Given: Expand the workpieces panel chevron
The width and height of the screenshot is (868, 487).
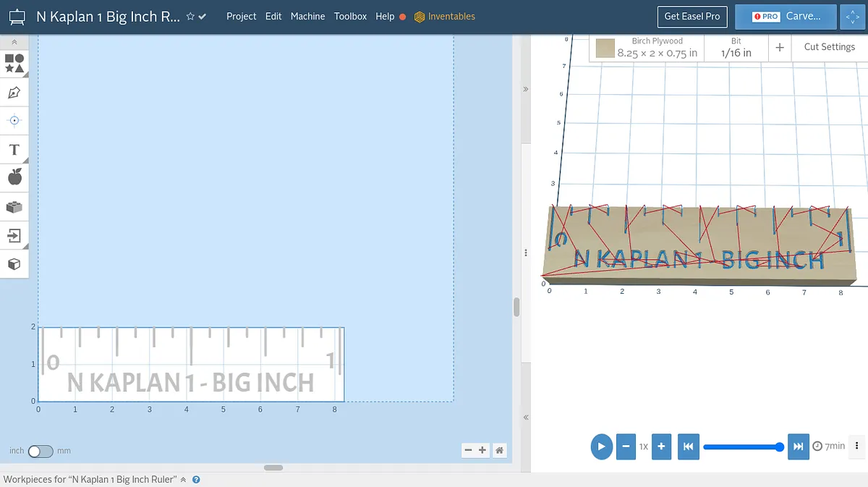Looking at the screenshot, I should click(183, 480).
